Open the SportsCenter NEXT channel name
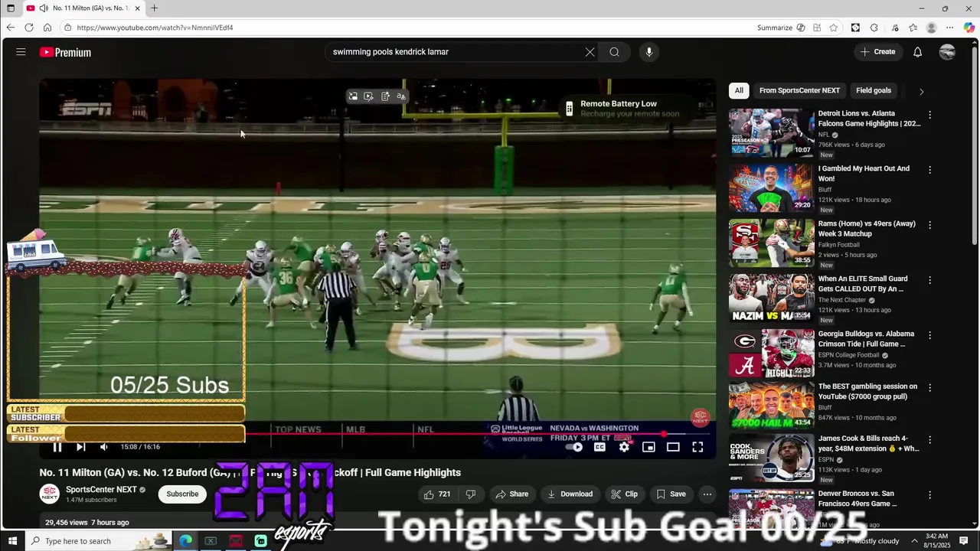 (101, 490)
